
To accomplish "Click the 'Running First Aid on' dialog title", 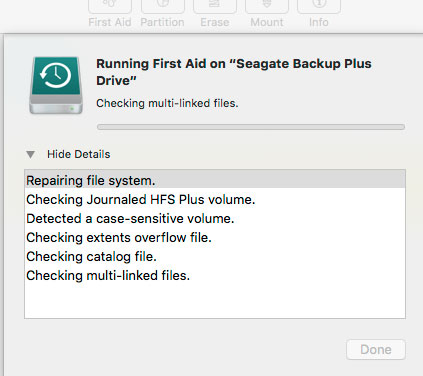I will click(234, 72).
